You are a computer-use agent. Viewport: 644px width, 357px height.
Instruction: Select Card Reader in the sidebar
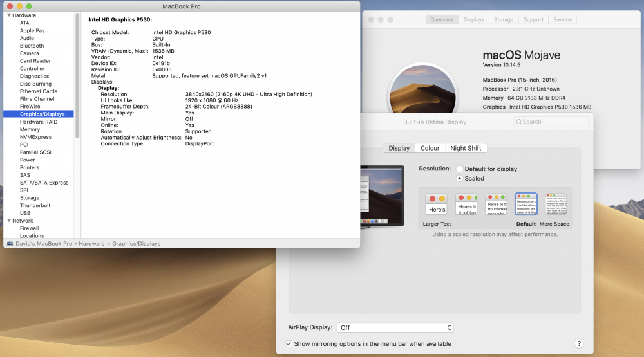[x=35, y=60]
